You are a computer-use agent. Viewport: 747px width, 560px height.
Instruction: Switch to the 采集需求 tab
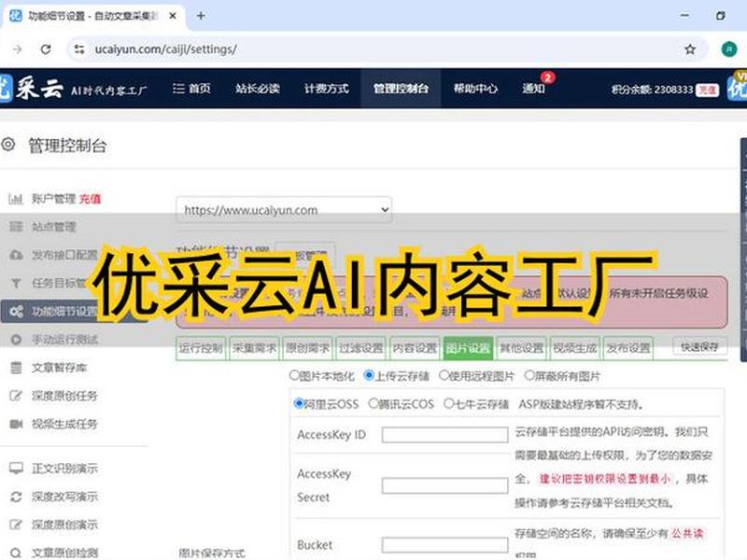pyautogui.click(x=254, y=348)
